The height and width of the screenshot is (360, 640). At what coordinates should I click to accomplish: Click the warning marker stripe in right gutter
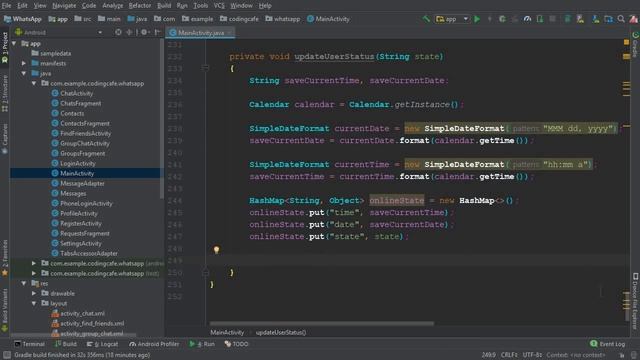(x=627, y=57)
